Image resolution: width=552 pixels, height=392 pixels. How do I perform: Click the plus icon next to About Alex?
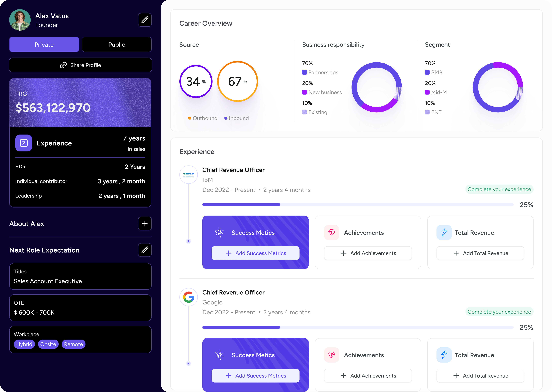[x=145, y=224]
